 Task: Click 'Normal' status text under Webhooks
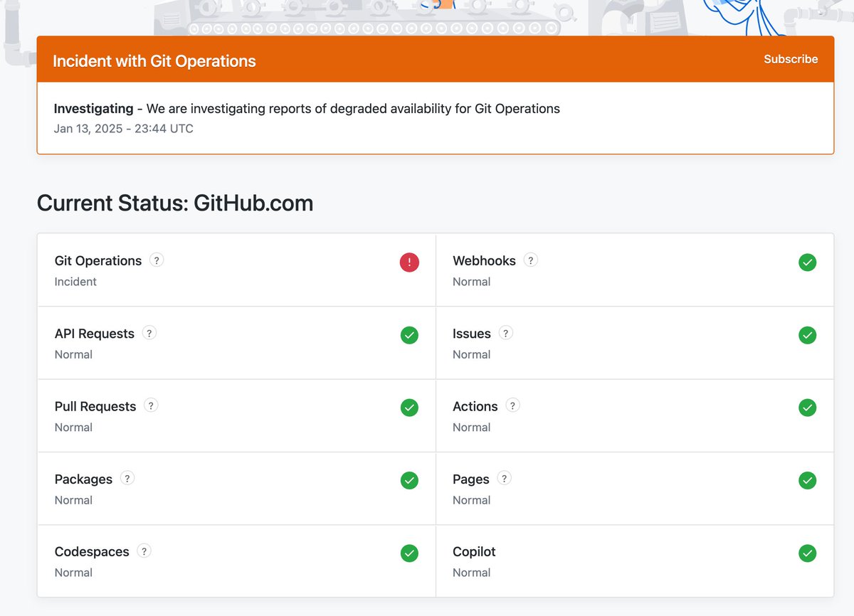472,282
